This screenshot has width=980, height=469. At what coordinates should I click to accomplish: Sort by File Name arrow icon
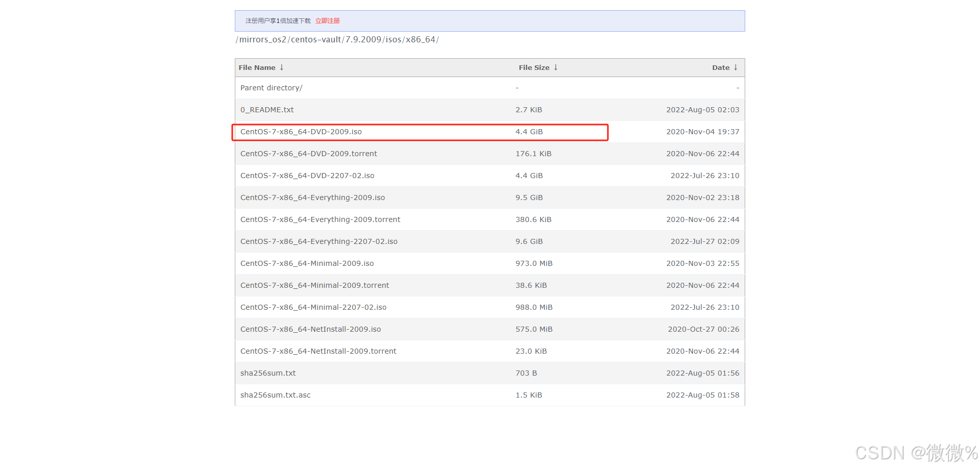click(281, 67)
